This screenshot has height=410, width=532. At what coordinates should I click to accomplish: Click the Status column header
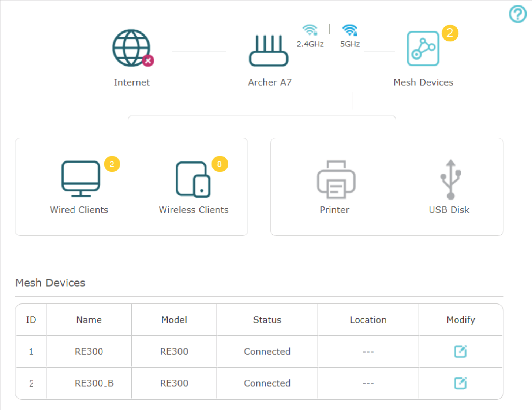[x=267, y=320]
